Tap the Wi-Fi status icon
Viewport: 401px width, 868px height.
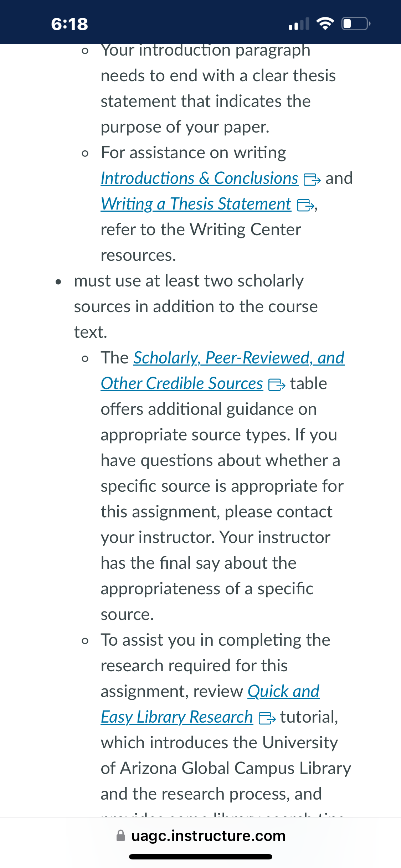point(325,24)
